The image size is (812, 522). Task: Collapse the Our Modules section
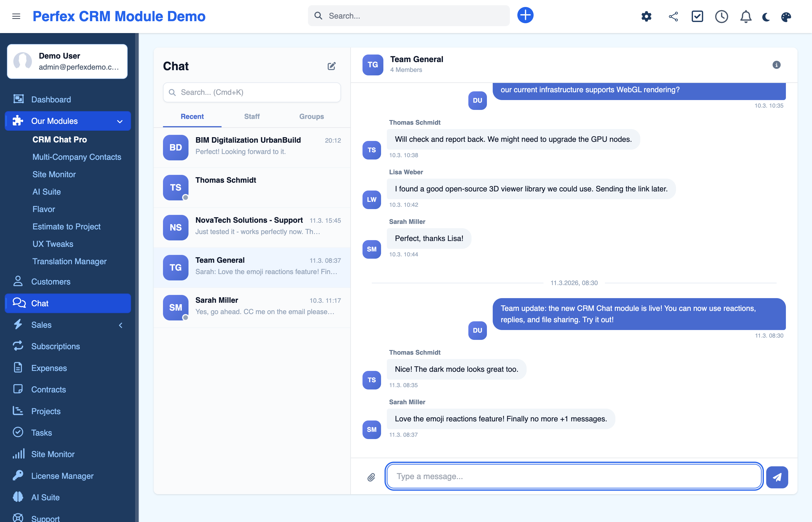[119, 121]
